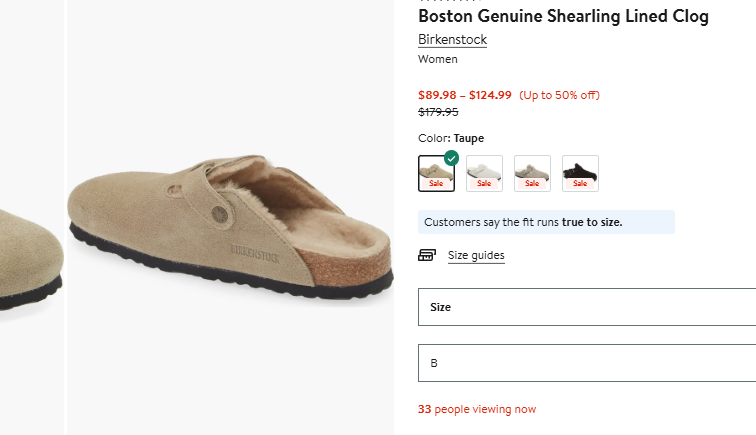This screenshot has height=435, width=756.
Task: Visit the Birkenstock brand page link
Action: (452, 40)
